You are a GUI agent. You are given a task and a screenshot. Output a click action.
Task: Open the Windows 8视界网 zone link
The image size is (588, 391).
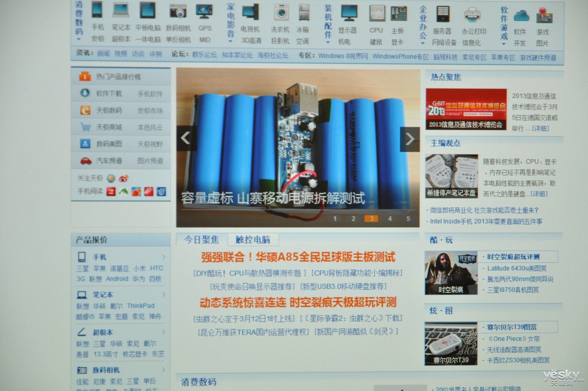pos(343,56)
